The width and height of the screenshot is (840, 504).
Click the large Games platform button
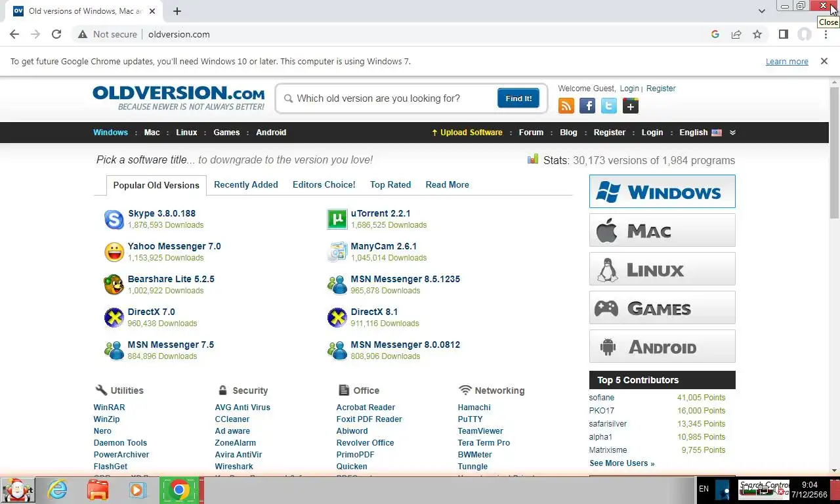[x=662, y=308]
